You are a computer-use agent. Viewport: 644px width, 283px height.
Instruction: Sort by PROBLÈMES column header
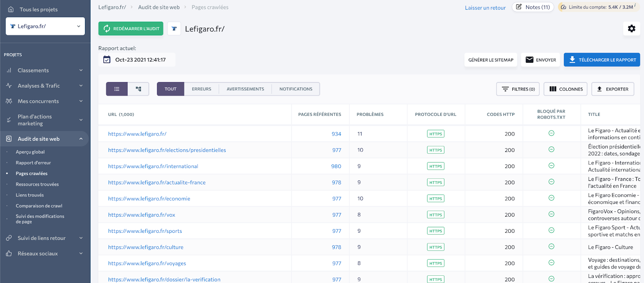click(x=370, y=115)
